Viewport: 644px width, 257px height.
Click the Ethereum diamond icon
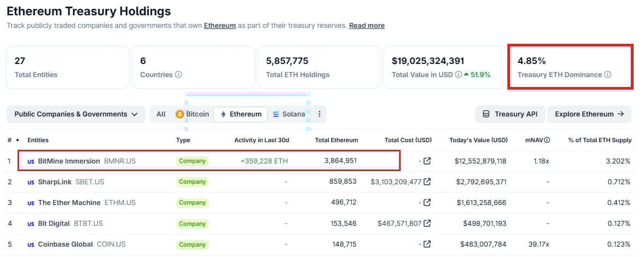pos(224,114)
